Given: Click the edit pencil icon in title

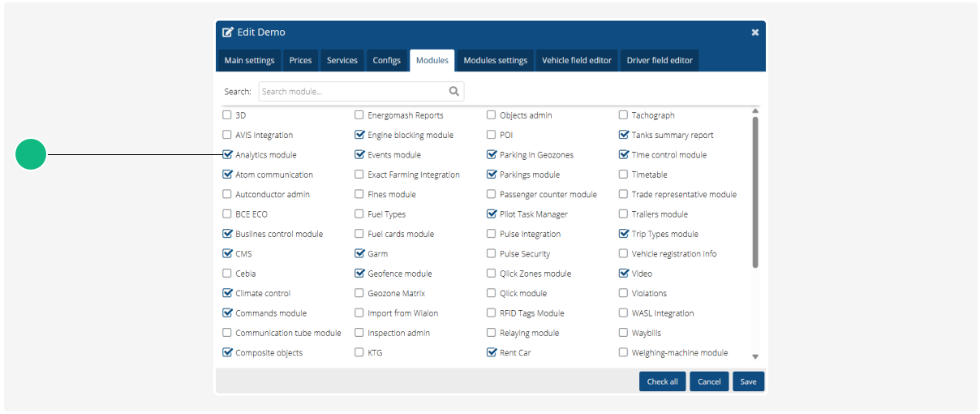Looking at the screenshot, I should point(228,32).
